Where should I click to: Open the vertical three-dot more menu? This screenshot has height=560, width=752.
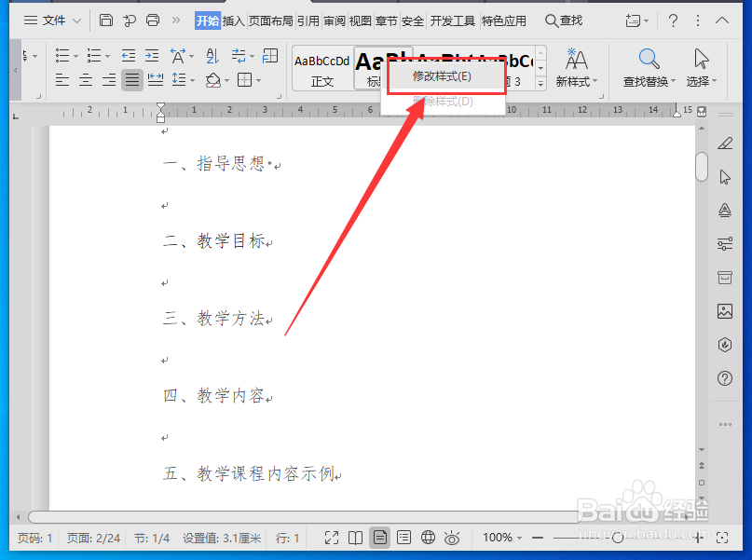click(x=698, y=20)
